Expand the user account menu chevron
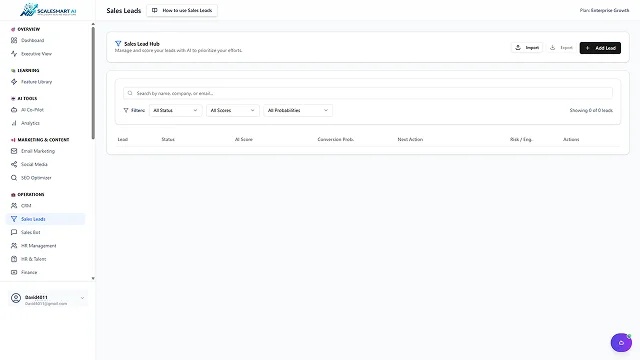 click(82, 298)
